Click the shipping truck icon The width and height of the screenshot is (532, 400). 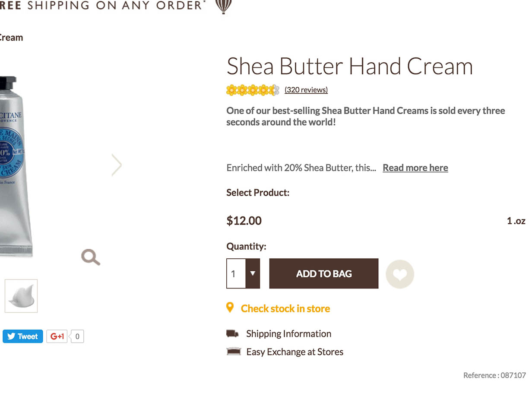pos(232,333)
